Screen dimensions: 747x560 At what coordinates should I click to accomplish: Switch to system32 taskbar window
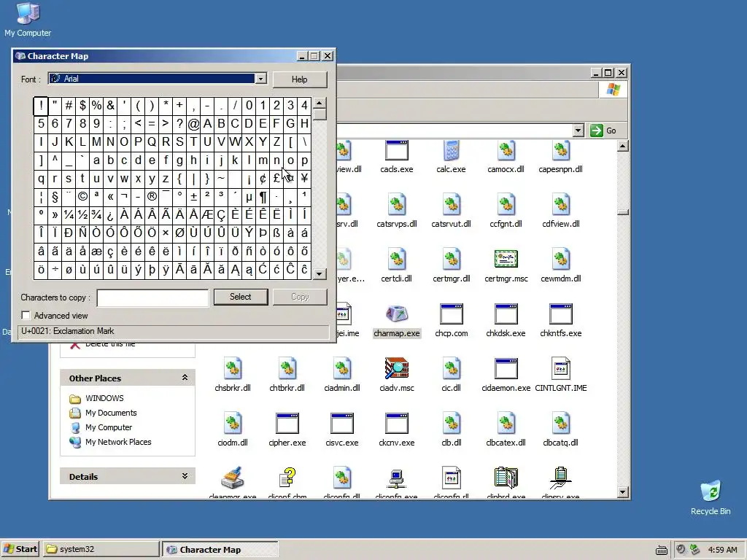point(101,549)
